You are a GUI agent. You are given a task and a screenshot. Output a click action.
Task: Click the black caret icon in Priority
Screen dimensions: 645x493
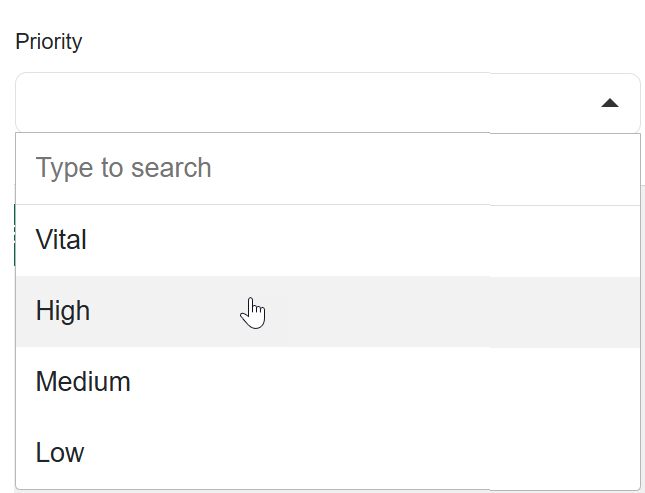(610, 103)
